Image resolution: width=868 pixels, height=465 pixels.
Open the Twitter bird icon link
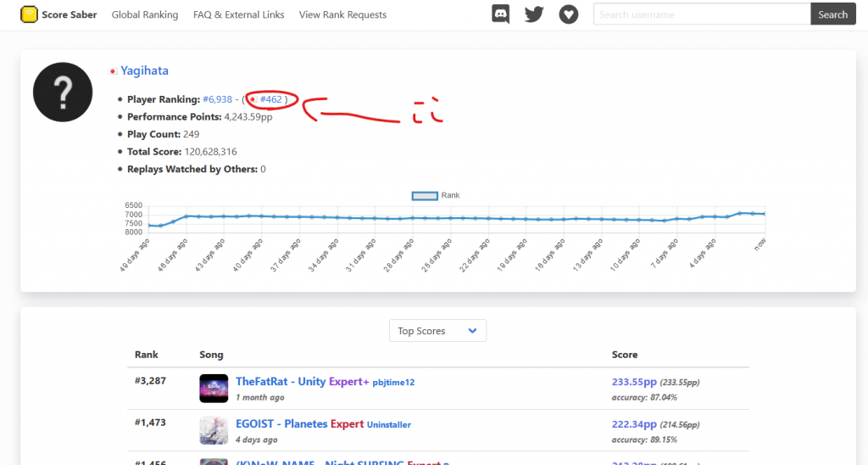[534, 14]
